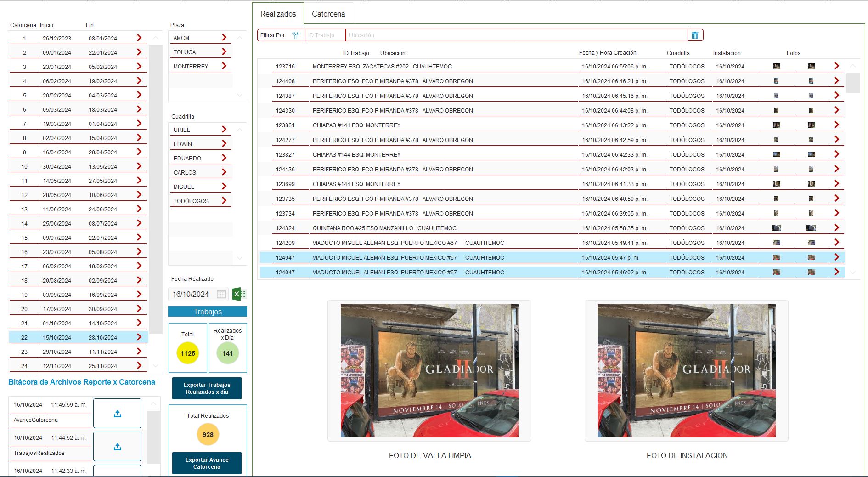
Task: Choose catorcena 23 row arrow
Action: (x=139, y=352)
